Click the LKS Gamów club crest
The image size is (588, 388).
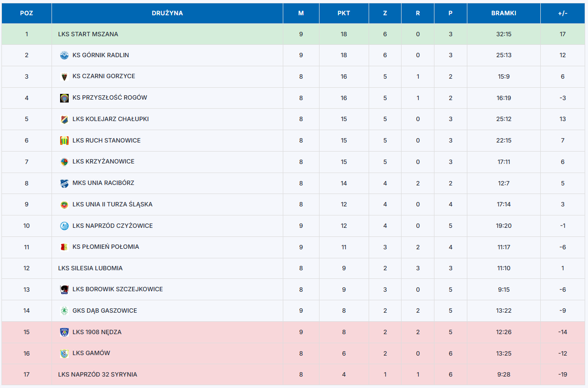[x=64, y=353]
